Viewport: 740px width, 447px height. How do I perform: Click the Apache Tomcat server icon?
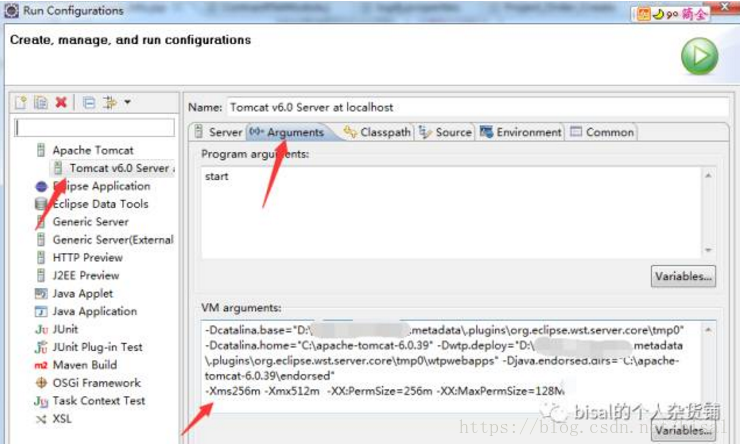click(41, 150)
